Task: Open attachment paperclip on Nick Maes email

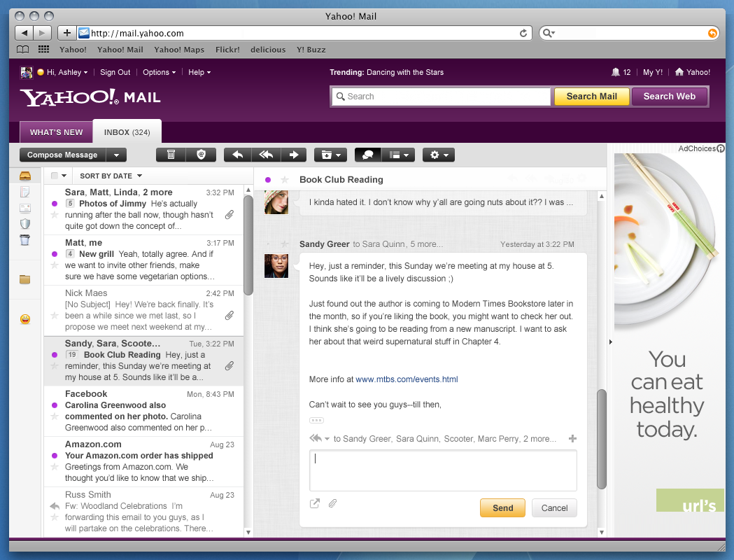Action: (x=230, y=316)
